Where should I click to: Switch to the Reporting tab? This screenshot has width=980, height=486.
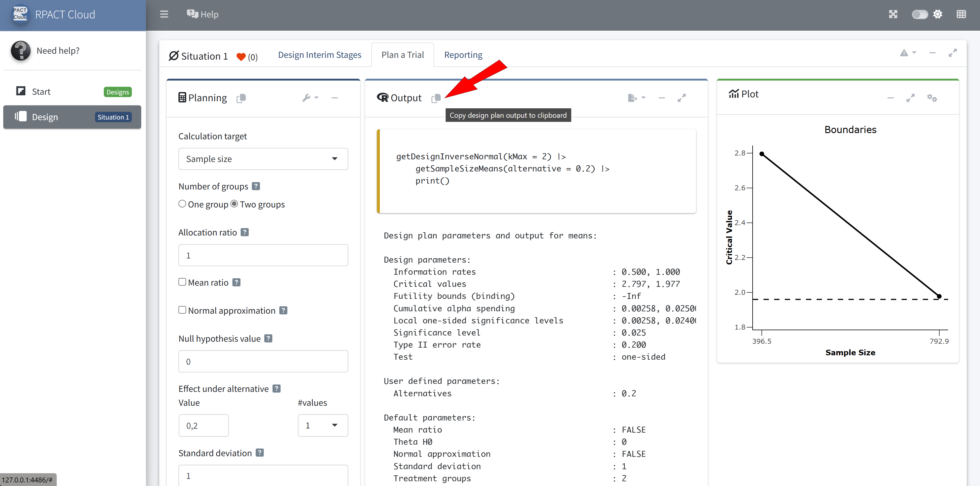(x=463, y=55)
